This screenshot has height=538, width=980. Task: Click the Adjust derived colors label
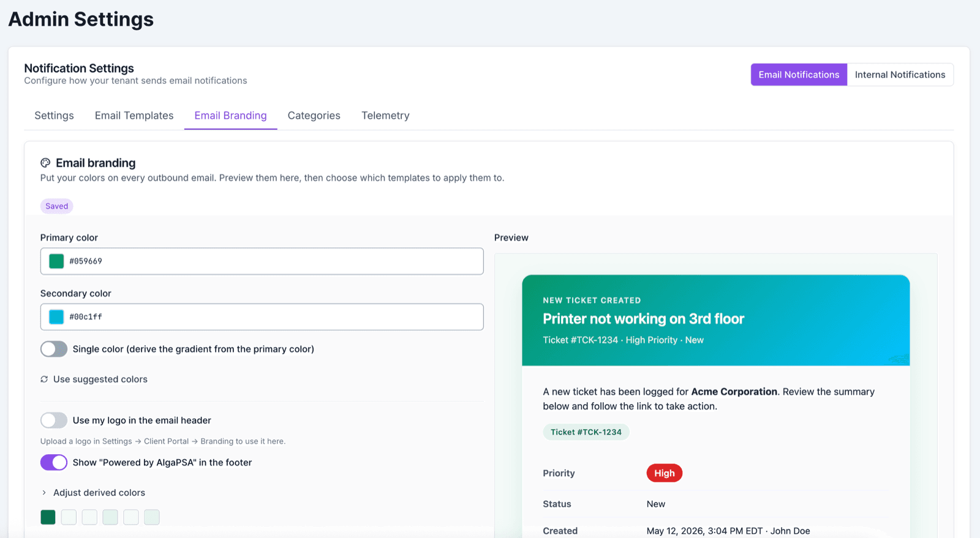click(x=99, y=493)
